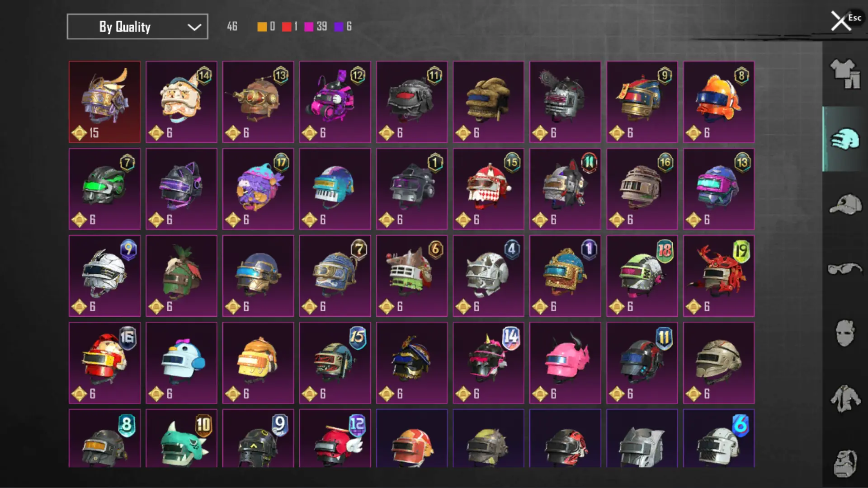The width and height of the screenshot is (868, 488).
Task: Filter by pink quality showing 39
Action: pyautogui.click(x=316, y=27)
